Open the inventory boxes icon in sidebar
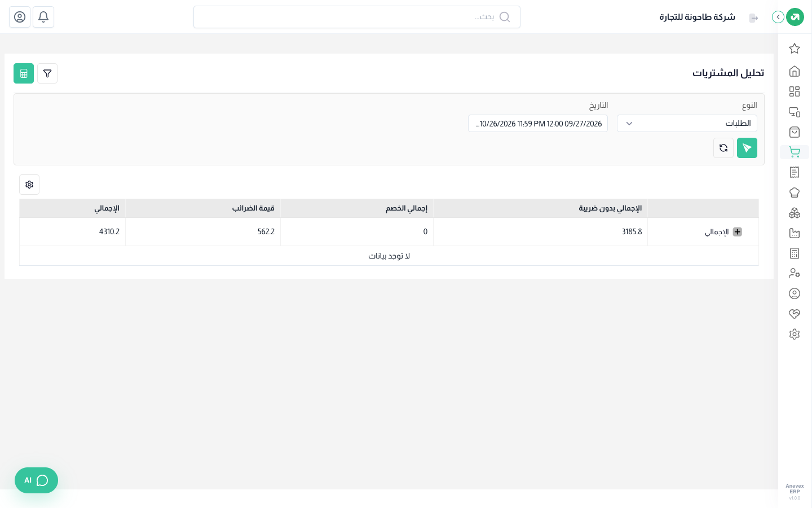 (x=795, y=213)
